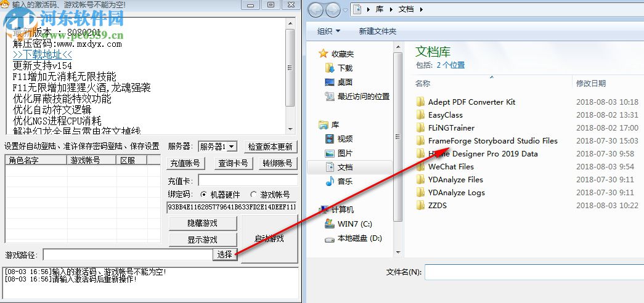
Task: Open the 图片 library
Action: pyautogui.click(x=345, y=153)
